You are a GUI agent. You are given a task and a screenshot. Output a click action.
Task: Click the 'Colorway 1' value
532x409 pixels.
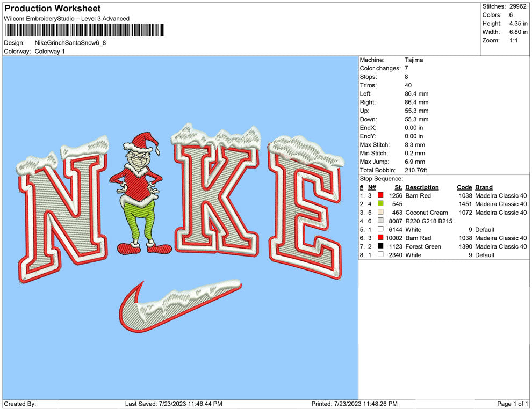tap(49, 52)
